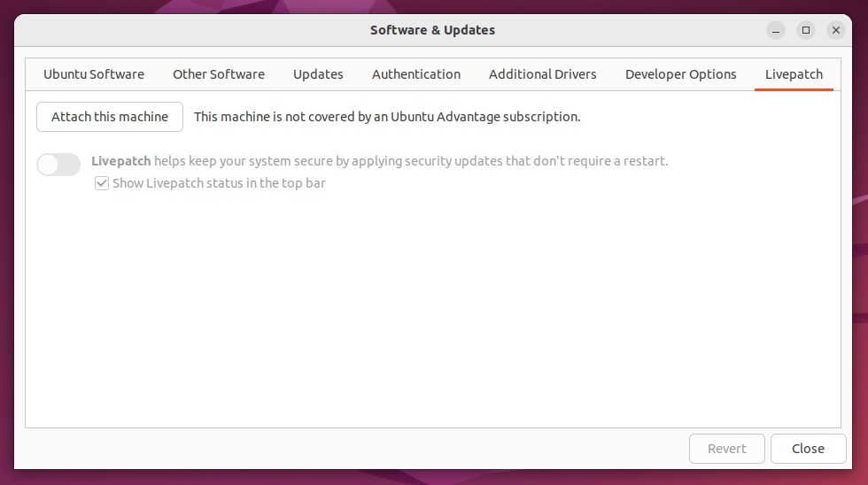The image size is (868, 485).
Task: Uncheck the Show Livepatch status checkbox
Action: pos(102,183)
